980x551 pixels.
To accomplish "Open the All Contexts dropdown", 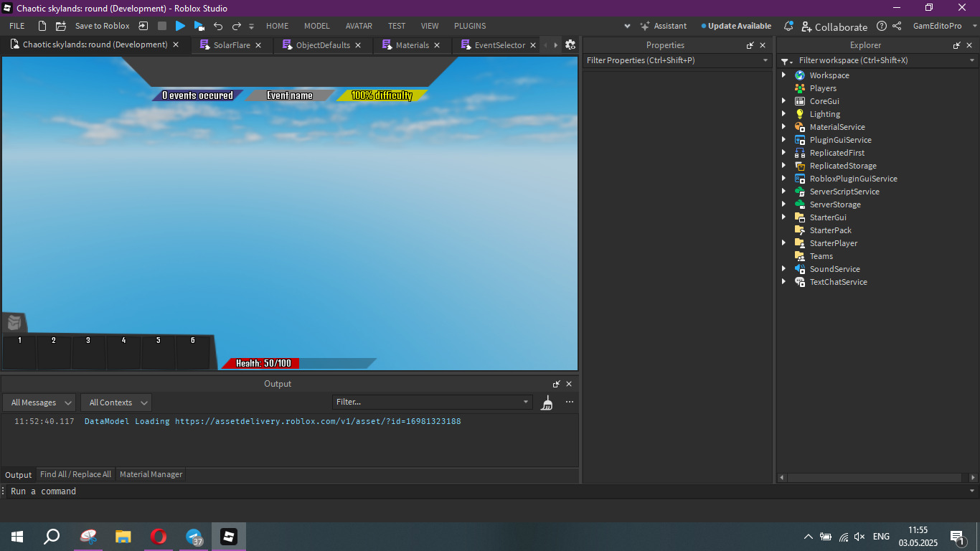I will coord(116,402).
